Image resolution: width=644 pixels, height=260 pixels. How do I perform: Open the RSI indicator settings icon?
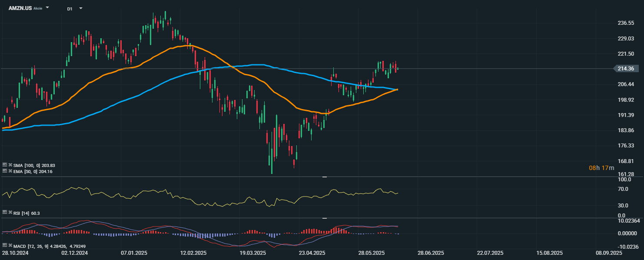pos(4,212)
